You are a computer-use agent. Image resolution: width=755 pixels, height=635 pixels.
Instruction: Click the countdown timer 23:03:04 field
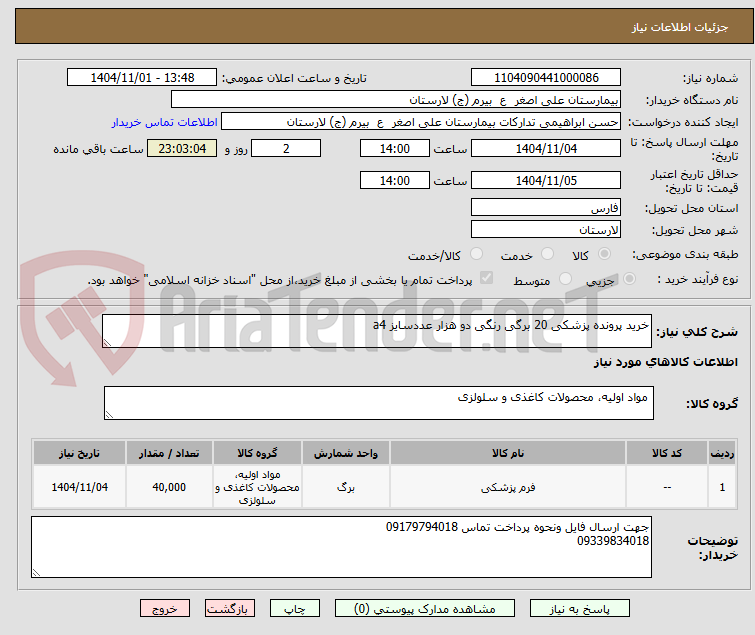click(x=182, y=148)
